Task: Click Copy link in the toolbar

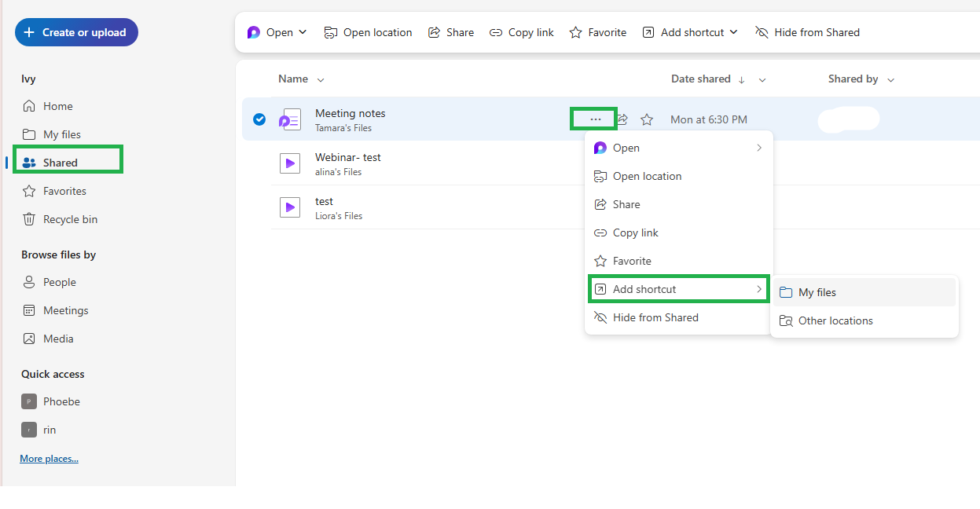Action: click(x=522, y=32)
